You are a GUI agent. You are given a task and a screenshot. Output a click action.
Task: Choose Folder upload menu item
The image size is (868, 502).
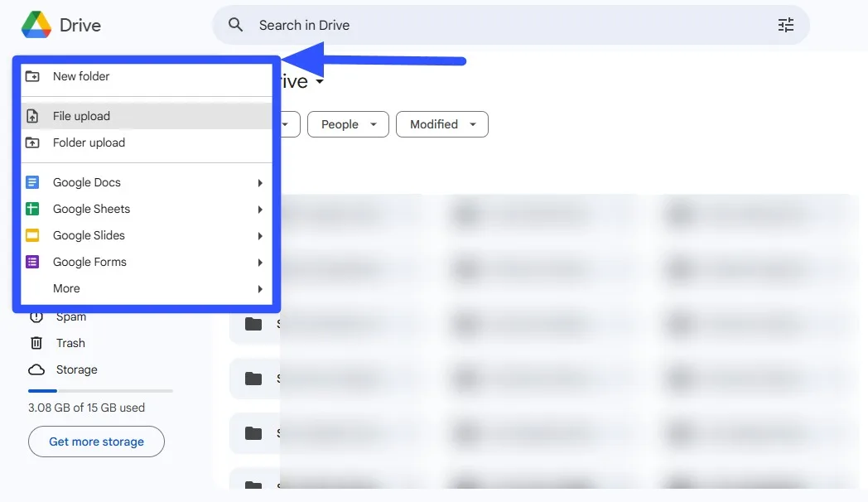89,142
